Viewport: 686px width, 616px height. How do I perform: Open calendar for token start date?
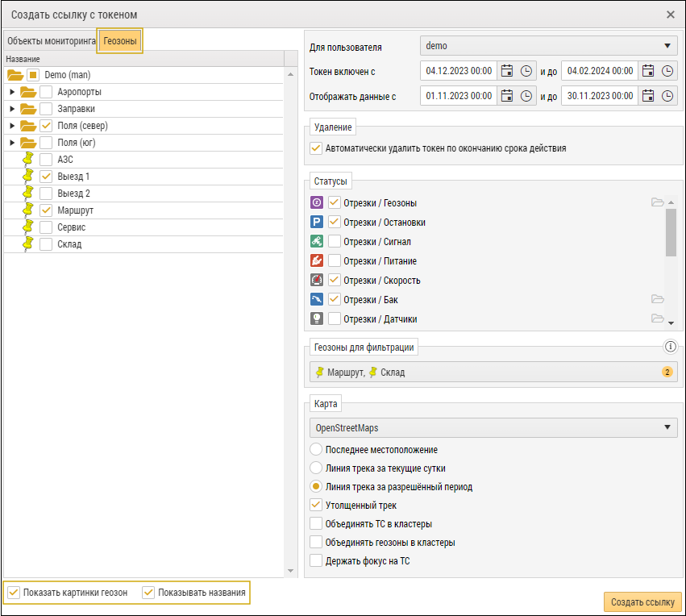(506, 71)
